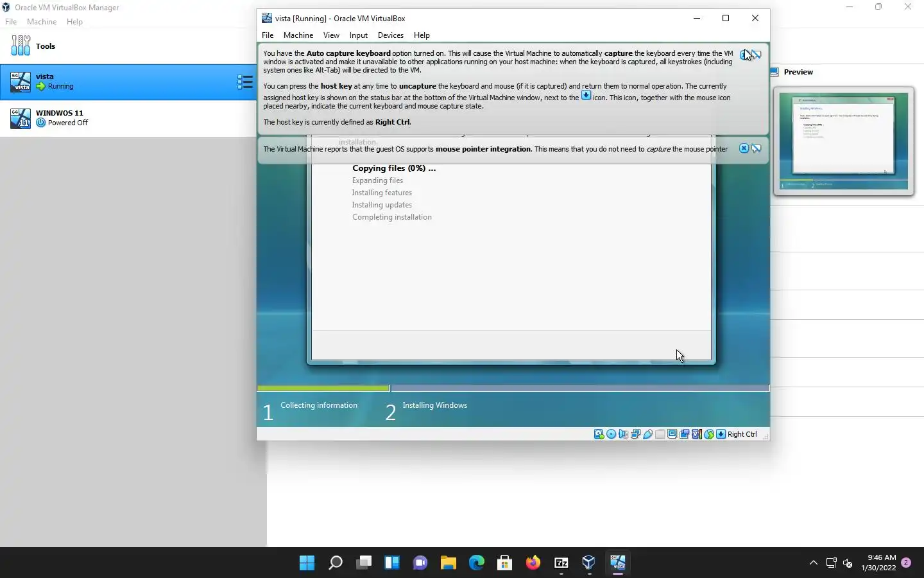Click the green installation progress bar
This screenshot has height=578, width=924.
(x=323, y=388)
